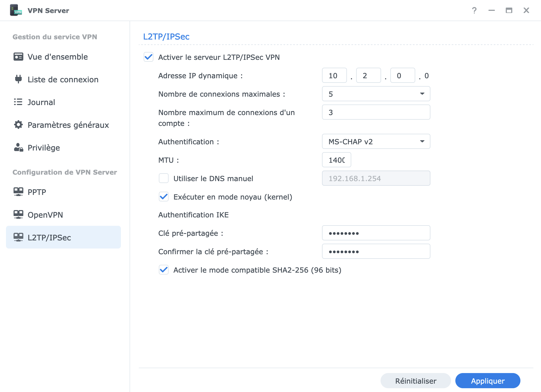Expand Nombre de connexions maximales dropdown
This screenshot has height=392, width=541.
[376, 94]
